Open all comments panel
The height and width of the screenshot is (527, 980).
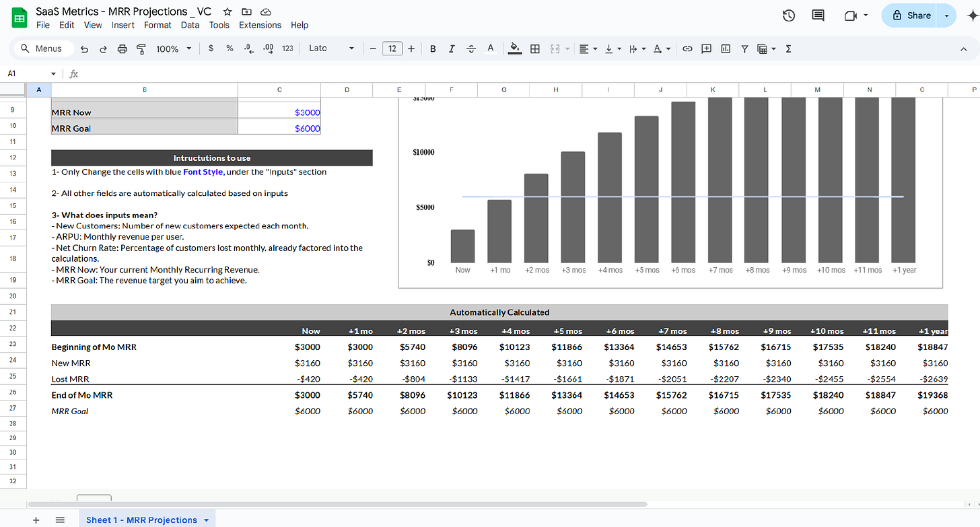point(818,15)
